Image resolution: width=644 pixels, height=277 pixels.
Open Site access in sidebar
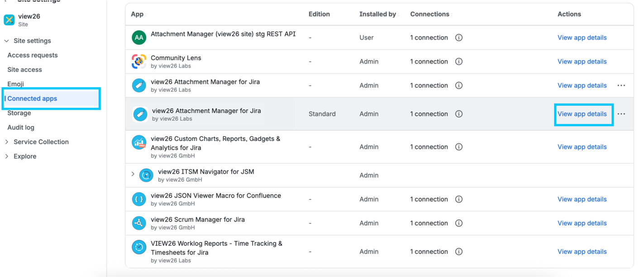click(24, 70)
